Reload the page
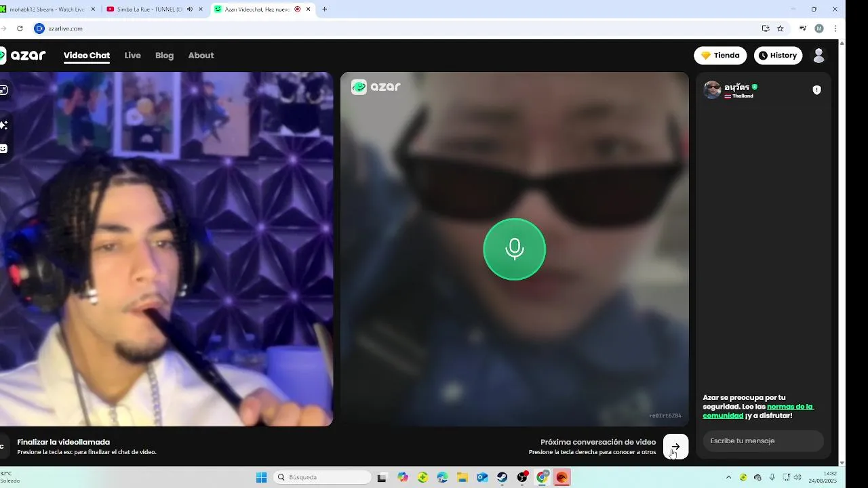Screen dimensions: 868x488 20,28
